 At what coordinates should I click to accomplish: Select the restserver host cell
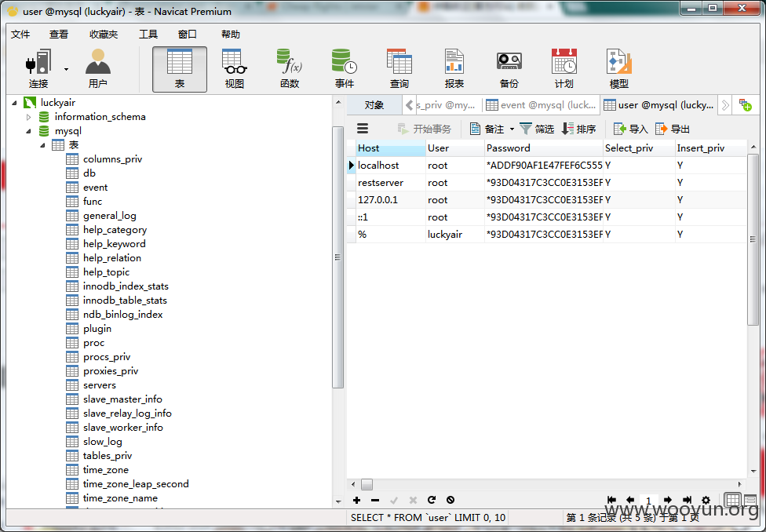(390, 183)
